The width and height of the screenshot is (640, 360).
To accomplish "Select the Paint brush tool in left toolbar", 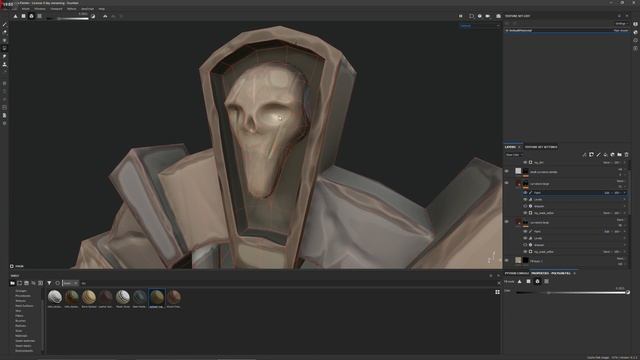I will coord(4,24).
